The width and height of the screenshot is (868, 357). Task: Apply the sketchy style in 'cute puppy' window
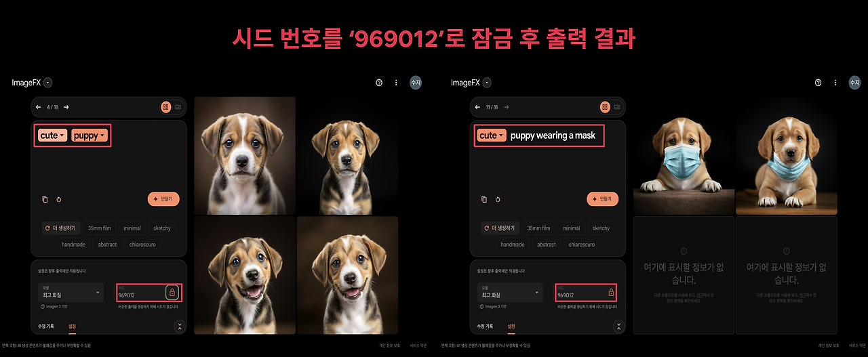click(162, 228)
